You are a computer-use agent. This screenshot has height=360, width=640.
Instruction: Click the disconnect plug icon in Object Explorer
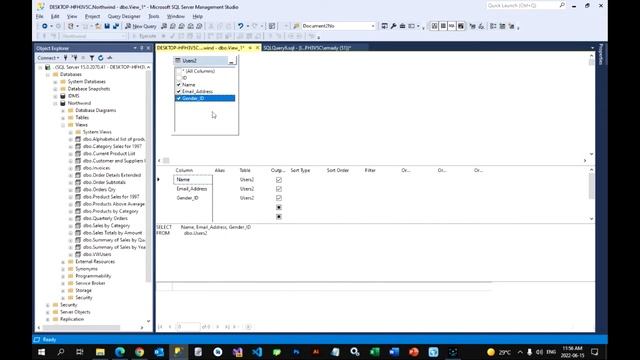coord(74,58)
